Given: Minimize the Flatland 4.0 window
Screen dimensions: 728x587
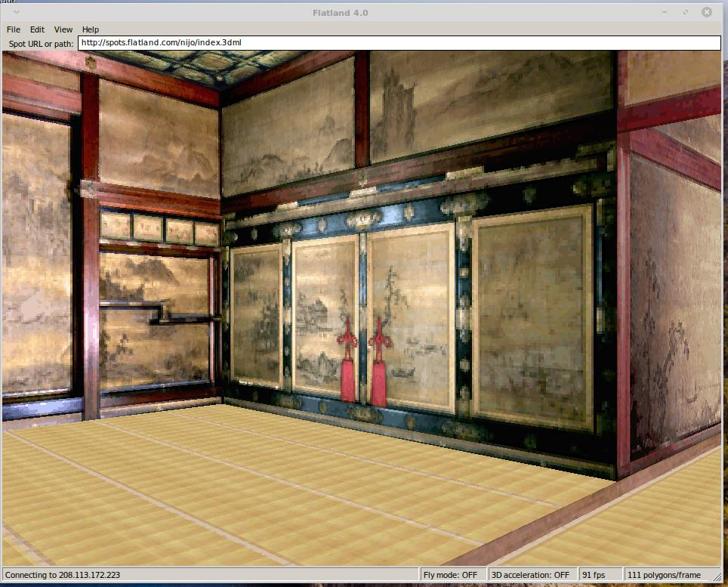Looking at the screenshot, I should tap(665, 13).
